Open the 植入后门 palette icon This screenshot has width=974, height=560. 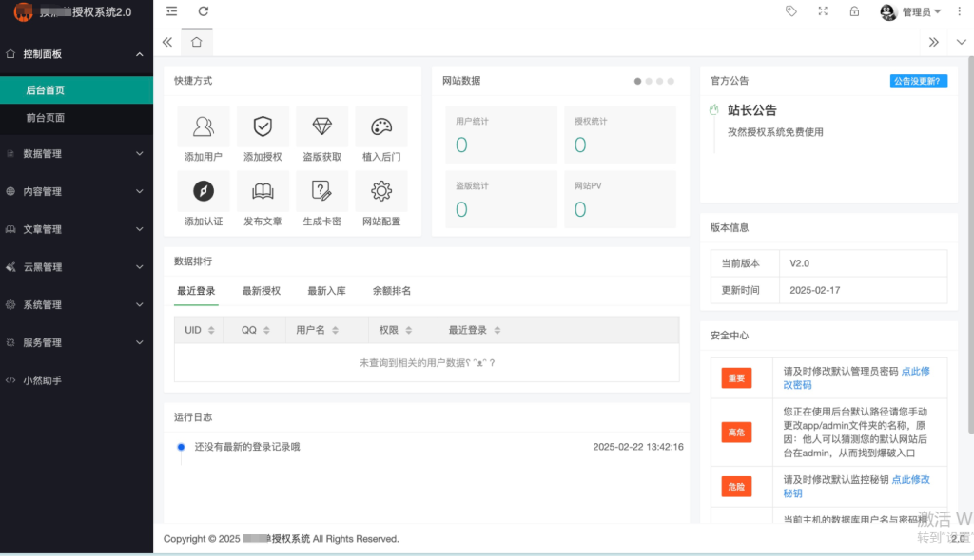coord(381,126)
